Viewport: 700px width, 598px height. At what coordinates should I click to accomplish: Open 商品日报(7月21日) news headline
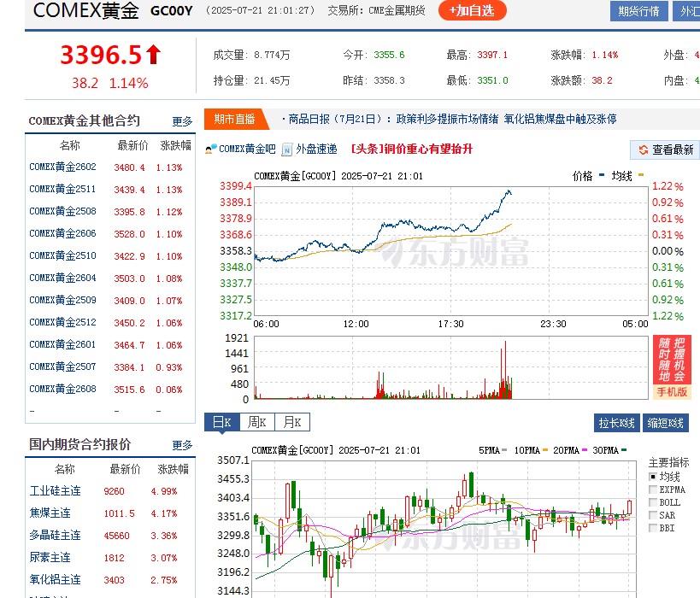pyautogui.click(x=452, y=119)
